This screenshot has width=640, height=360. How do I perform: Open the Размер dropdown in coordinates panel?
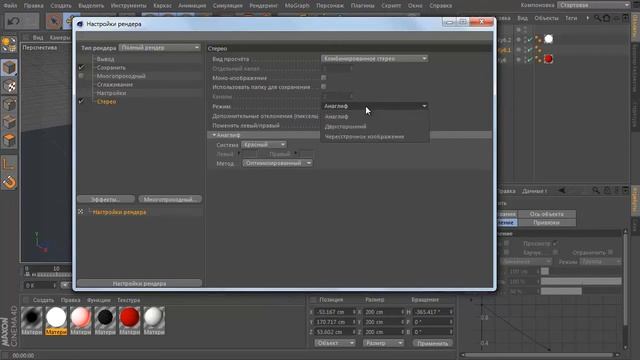click(383, 343)
